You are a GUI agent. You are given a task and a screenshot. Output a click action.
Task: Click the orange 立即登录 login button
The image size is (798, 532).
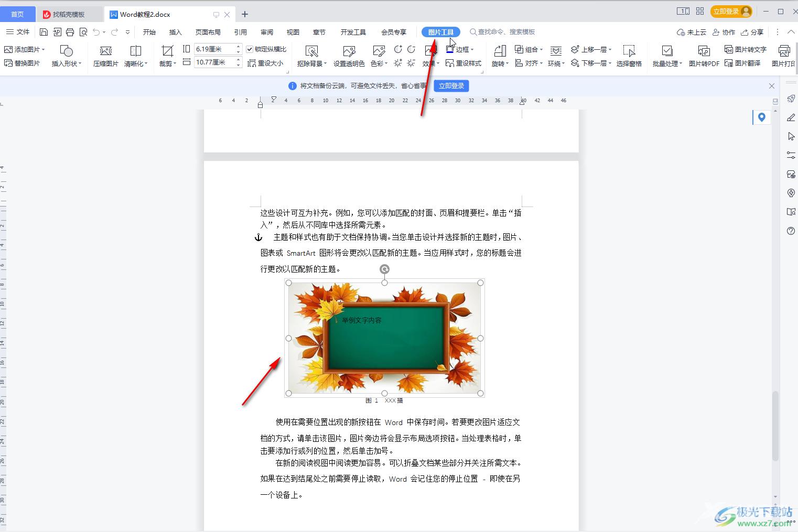[731, 11]
